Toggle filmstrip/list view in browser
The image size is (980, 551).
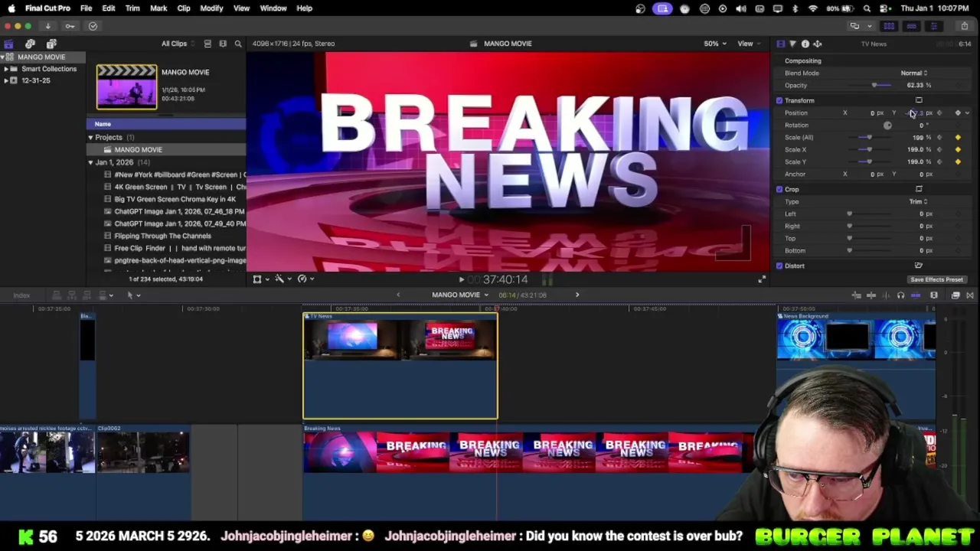point(207,44)
